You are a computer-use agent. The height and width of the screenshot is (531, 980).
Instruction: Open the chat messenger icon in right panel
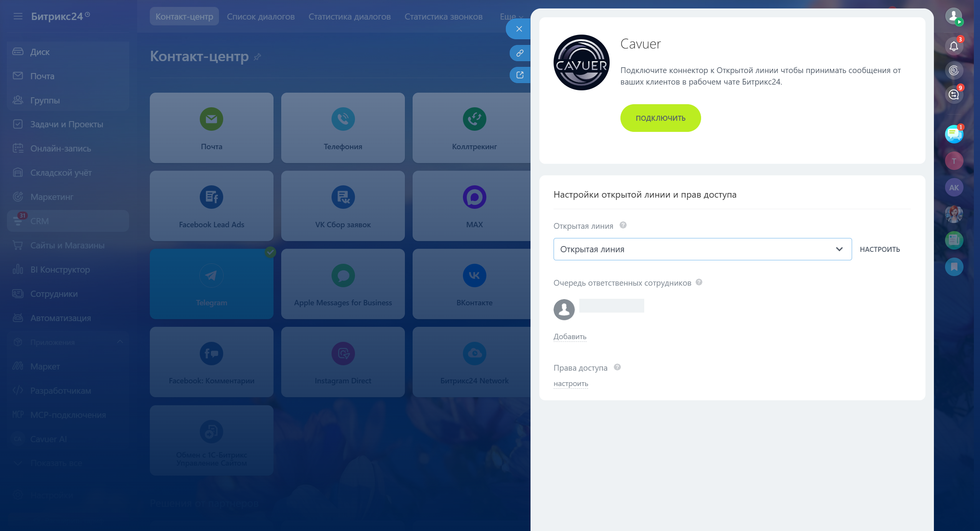tap(953, 134)
